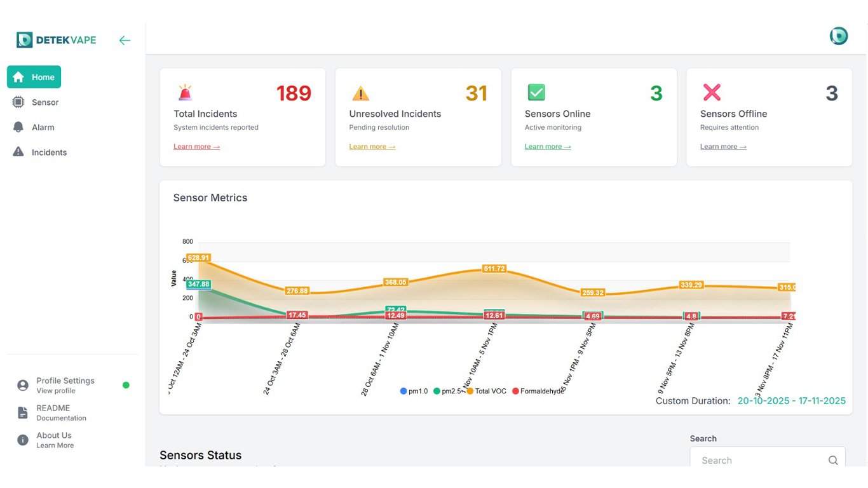Toggle the pm1.0 series in the chart legend
Screen dimensions: 868x488
pos(410,391)
